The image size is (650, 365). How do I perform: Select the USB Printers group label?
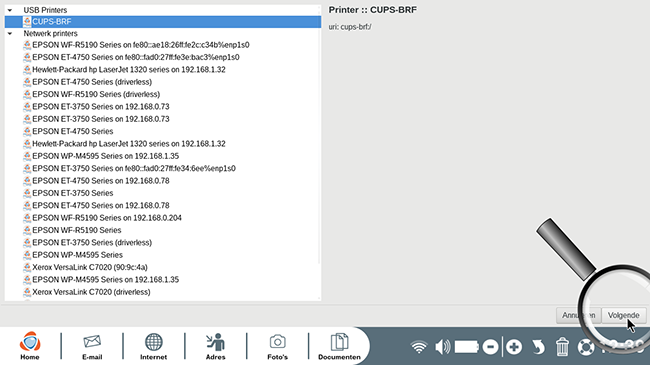(x=45, y=10)
